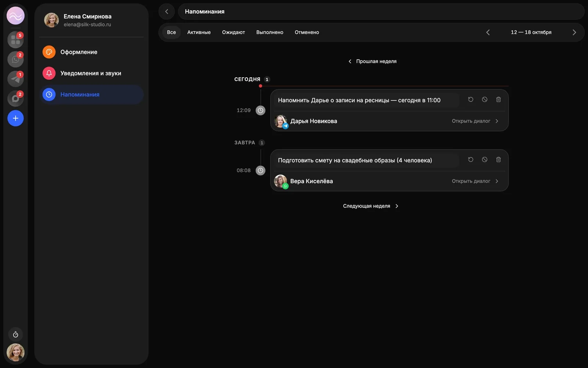The height and width of the screenshot is (368, 588).
Task: Reschedule the смету reminder with the repeat icon
Action: point(470,159)
